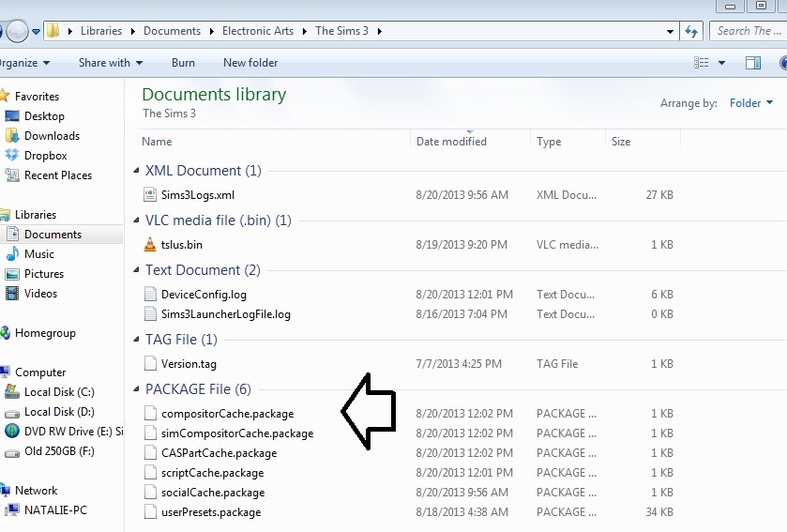Click the search box field
The image size is (787, 532).
(749, 31)
